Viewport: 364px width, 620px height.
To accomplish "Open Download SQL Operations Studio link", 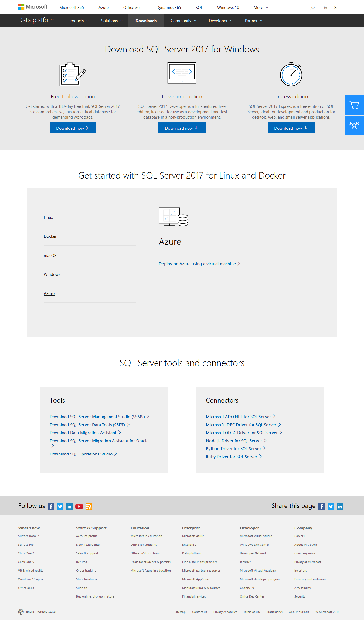I will coord(83,454).
